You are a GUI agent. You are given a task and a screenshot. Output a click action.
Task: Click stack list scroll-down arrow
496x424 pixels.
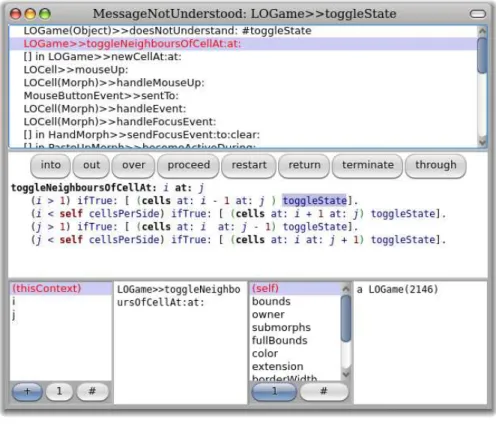tap(482, 142)
